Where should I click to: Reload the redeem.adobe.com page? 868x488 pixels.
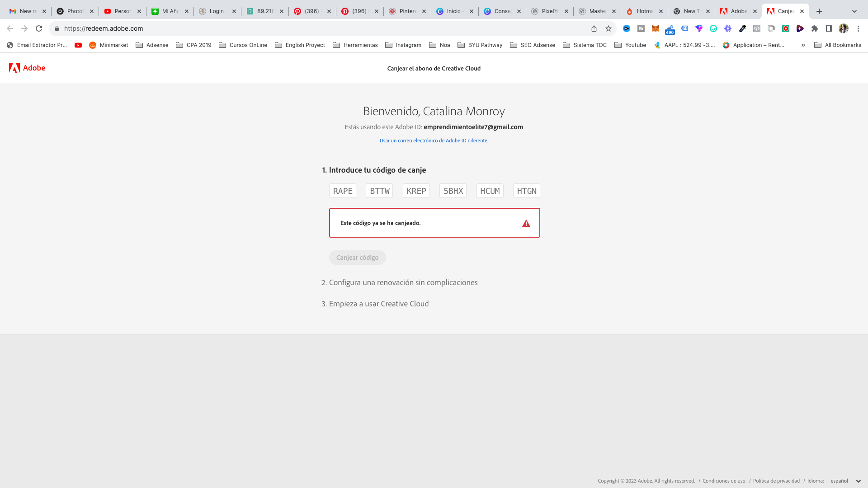tap(39, 28)
